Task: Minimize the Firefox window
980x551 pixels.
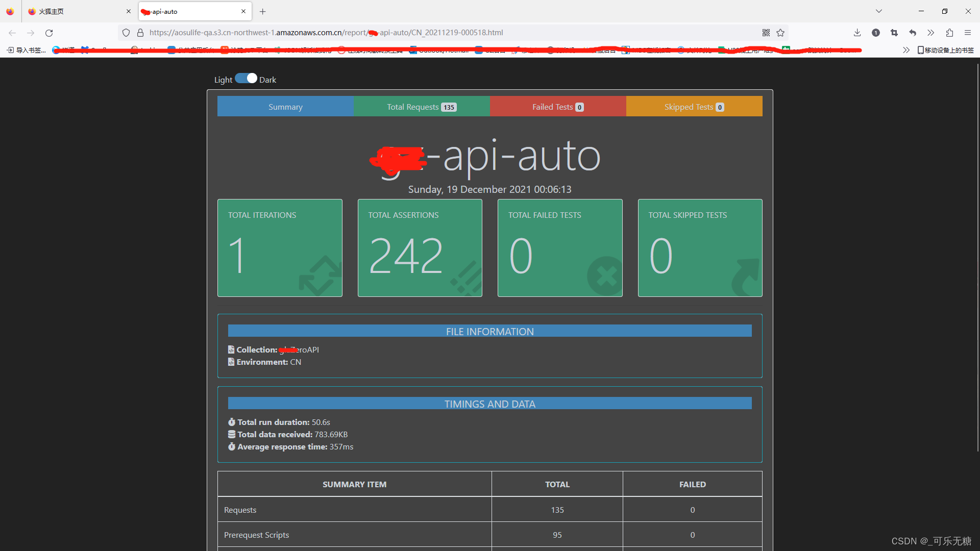Action: (921, 11)
